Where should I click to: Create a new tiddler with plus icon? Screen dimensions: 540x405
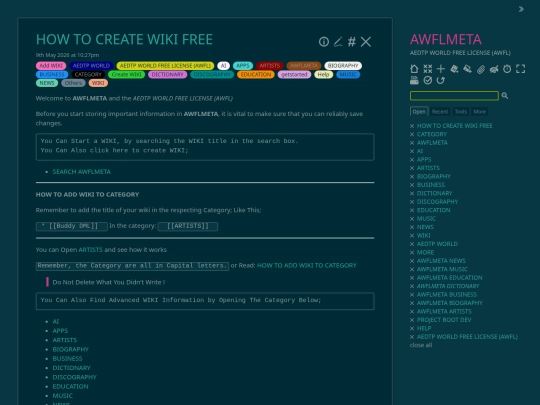pyautogui.click(x=441, y=69)
